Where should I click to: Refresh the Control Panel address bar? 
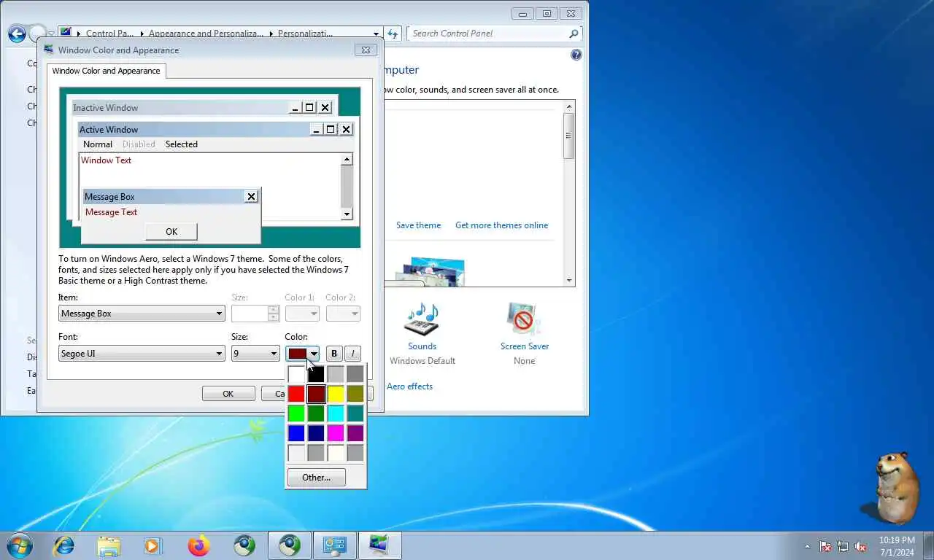[393, 34]
